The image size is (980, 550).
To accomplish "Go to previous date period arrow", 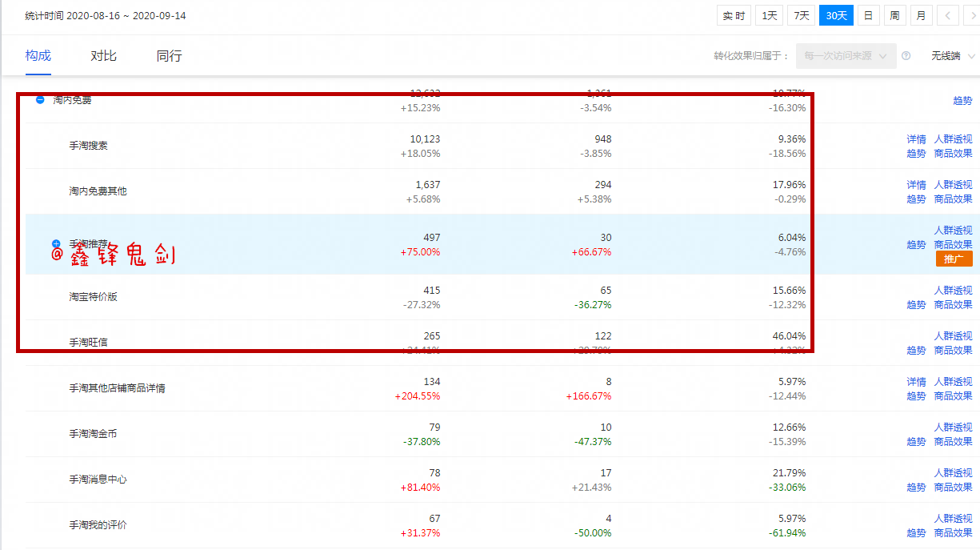I will [x=947, y=16].
